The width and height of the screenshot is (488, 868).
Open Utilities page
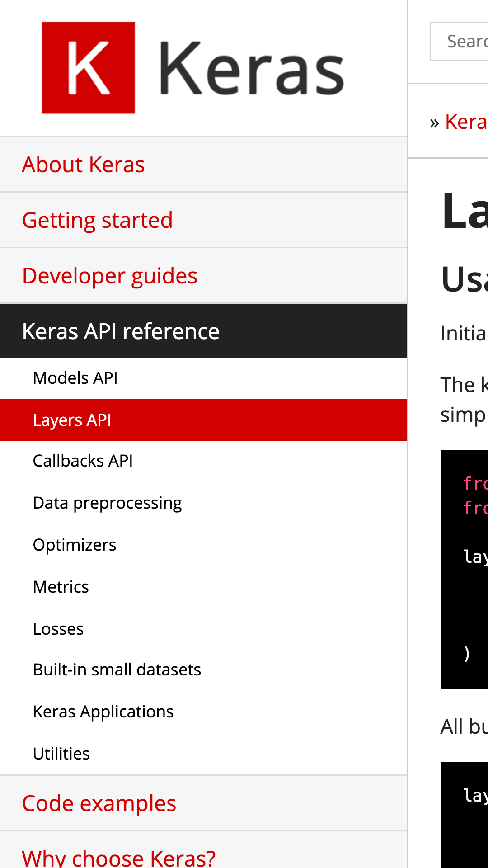(x=203, y=754)
